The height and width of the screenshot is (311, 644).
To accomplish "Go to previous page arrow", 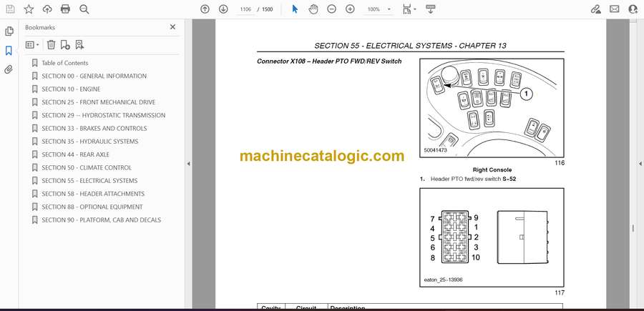I will point(205,9).
